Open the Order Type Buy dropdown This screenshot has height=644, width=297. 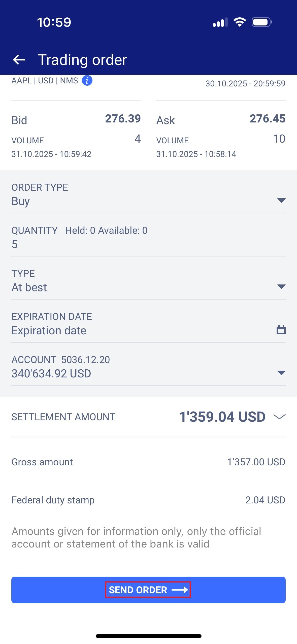coord(281,201)
